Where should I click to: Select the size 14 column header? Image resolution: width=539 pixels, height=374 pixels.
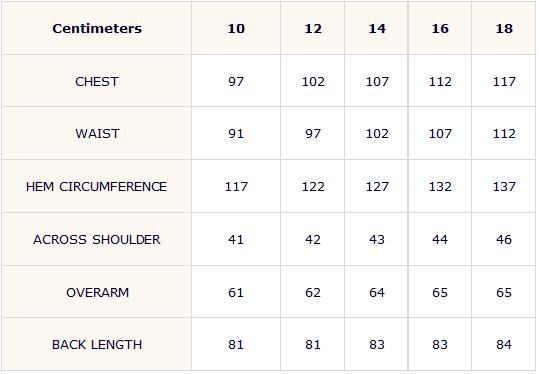click(x=377, y=29)
